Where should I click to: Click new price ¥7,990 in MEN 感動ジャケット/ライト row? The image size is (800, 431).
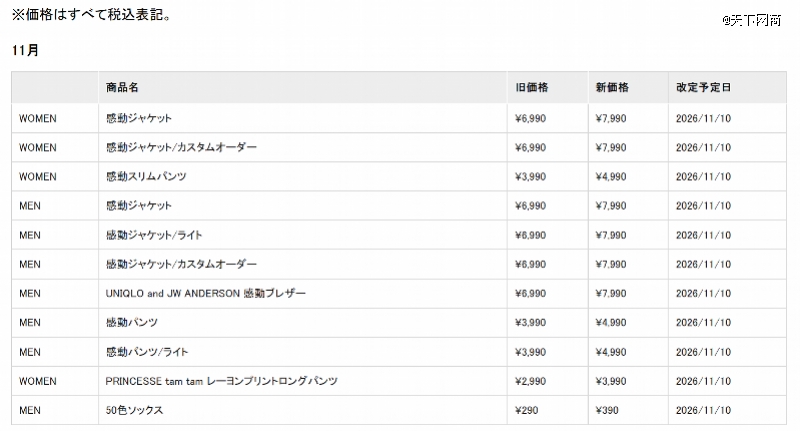point(611,235)
